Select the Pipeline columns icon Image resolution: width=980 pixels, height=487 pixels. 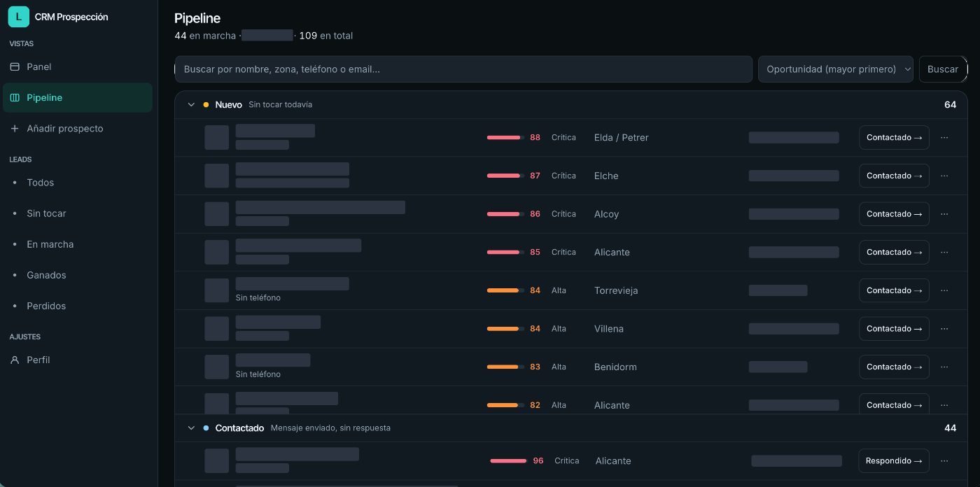[15, 97]
